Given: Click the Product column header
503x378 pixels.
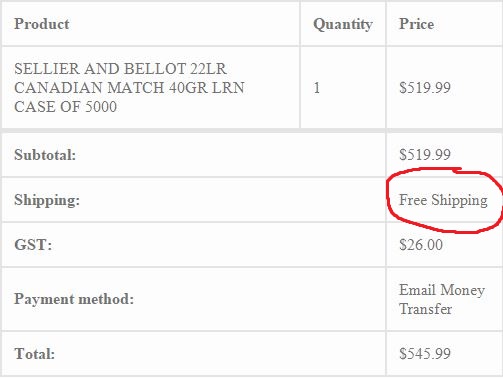Looking at the screenshot, I should 42,24.
